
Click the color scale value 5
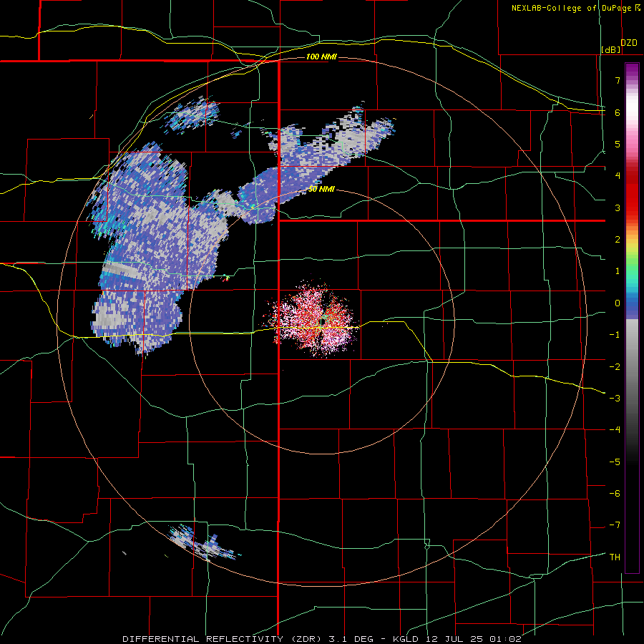(618, 144)
